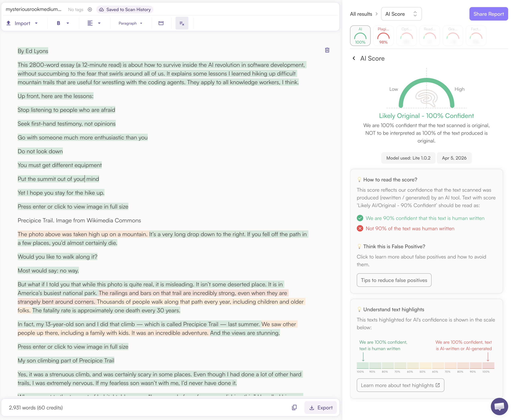
Task: Click the copy text icon
Action: [294, 407]
